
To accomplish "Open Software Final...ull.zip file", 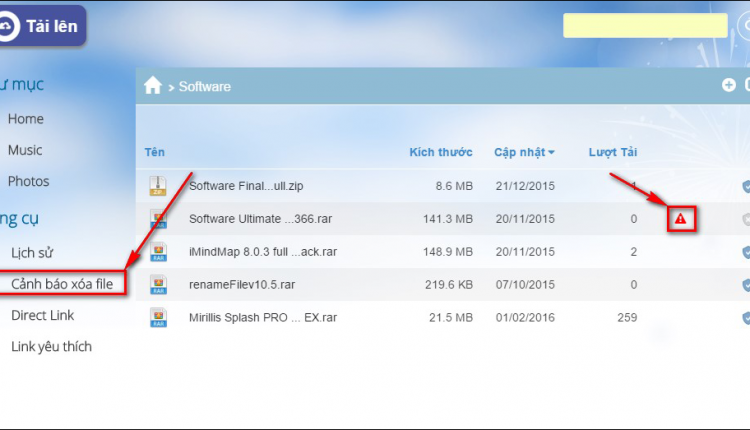I will pyautogui.click(x=246, y=186).
